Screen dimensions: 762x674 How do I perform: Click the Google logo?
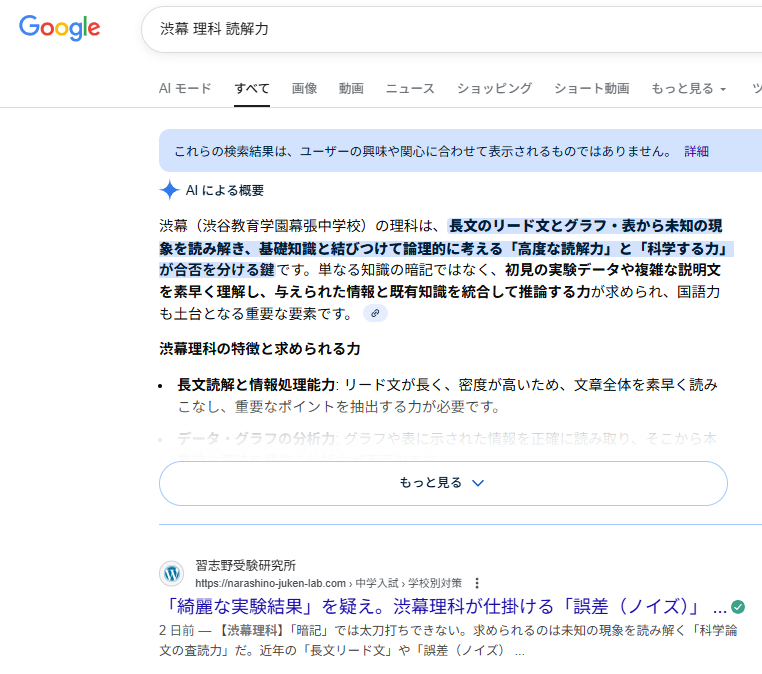click(59, 28)
